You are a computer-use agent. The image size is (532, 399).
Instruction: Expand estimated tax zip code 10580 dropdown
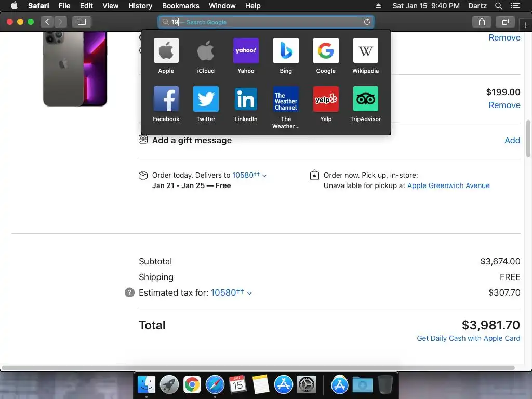click(231, 292)
